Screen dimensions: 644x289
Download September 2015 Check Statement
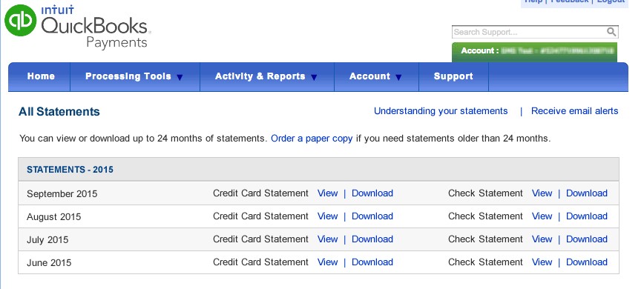click(x=586, y=193)
